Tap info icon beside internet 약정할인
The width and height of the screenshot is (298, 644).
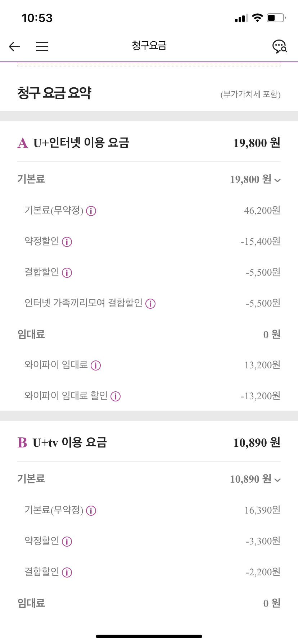pyautogui.click(x=67, y=242)
